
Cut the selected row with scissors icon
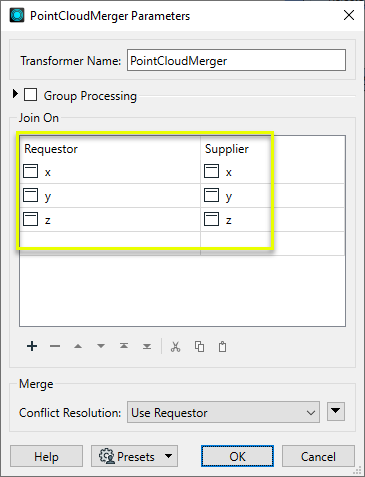click(x=175, y=347)
